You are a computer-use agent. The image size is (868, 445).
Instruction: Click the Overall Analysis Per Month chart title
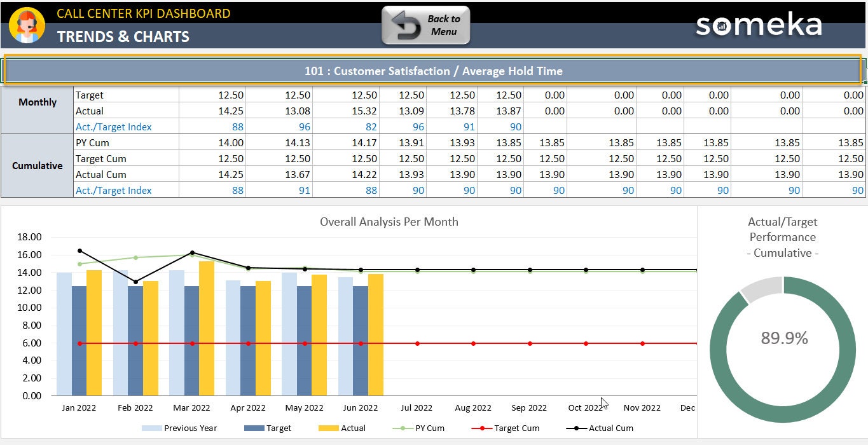pyautogui.click(x=389, y=222)
